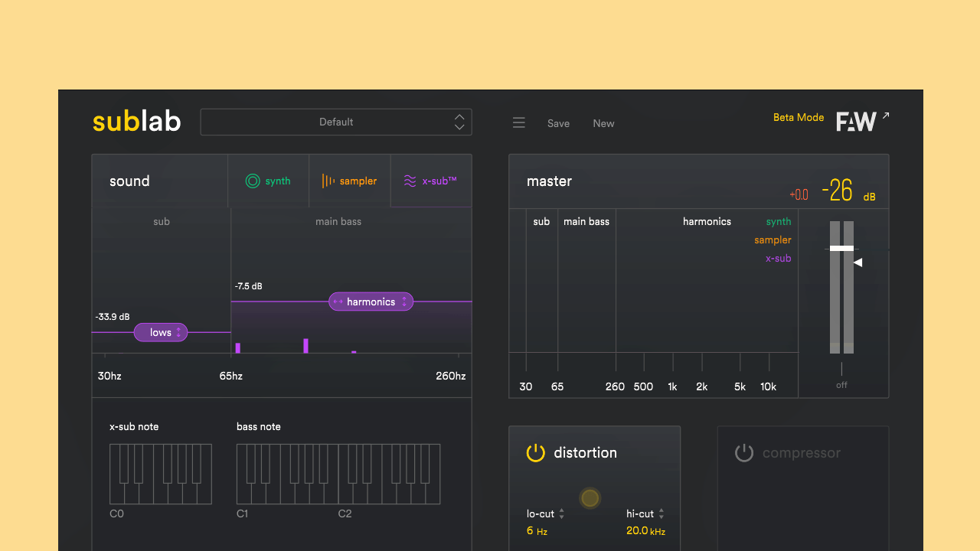Click the white triangle meter marker
Viewport: 980px width, 551px height.
858,262
